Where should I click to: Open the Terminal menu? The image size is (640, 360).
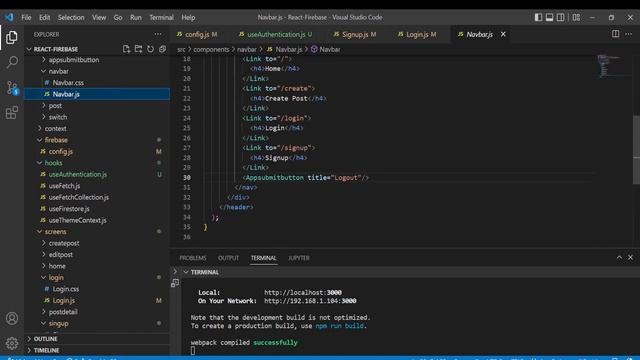(x=161, y=18)
